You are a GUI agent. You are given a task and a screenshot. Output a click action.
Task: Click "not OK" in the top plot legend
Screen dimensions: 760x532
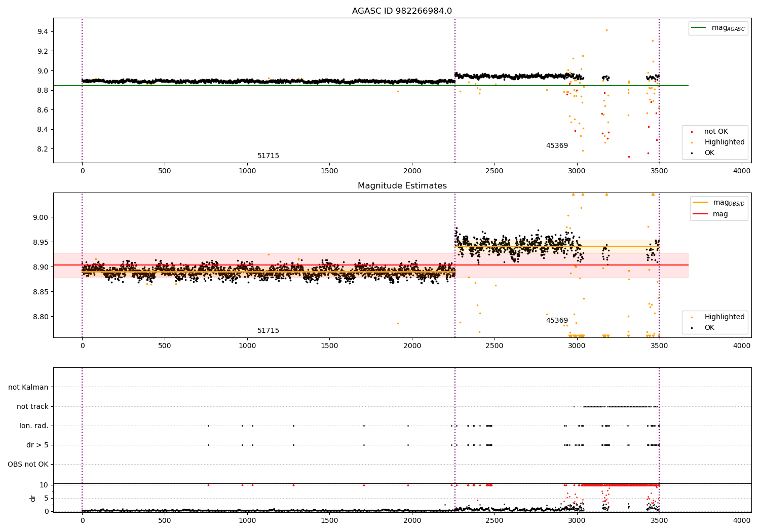716,132
